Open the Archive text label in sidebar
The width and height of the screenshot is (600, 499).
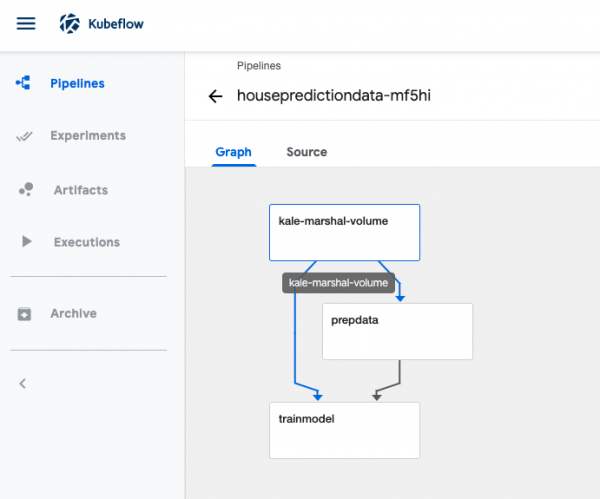coord(73,314)
